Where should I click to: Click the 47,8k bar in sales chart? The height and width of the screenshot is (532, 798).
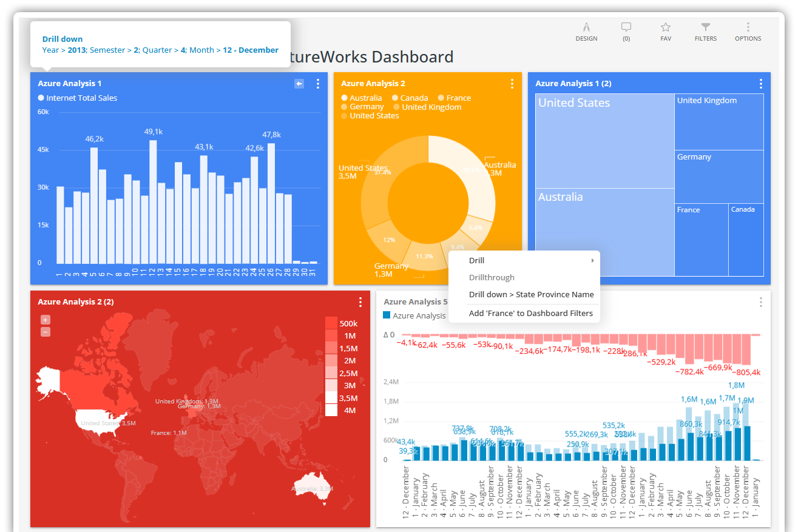[271, 204]
